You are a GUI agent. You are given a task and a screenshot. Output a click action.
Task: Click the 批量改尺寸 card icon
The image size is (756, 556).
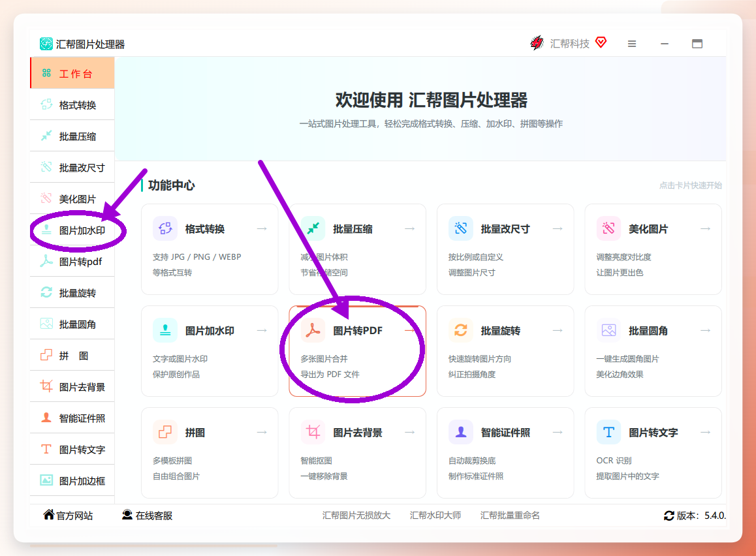click(460, 228)
